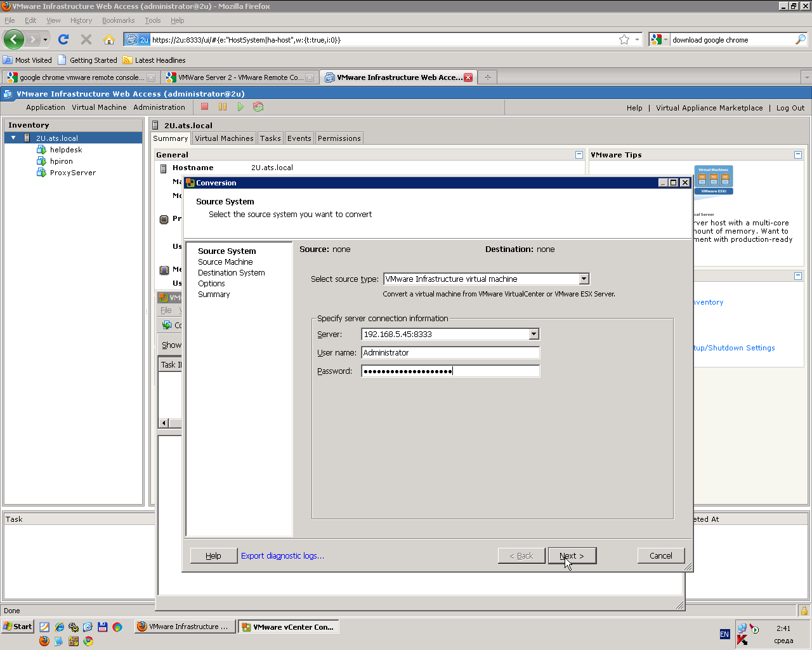Click the Reset virtual machine toolbar icon
Screen dimensions: 812x650
258,107
